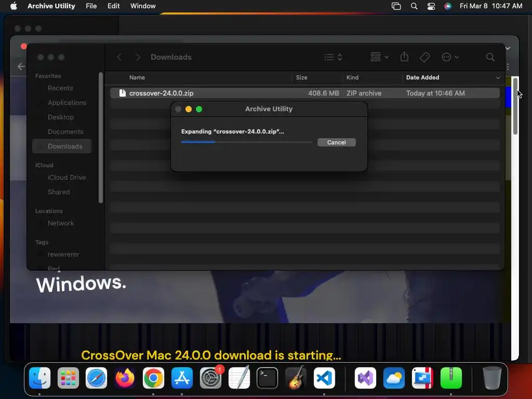Search in Finder Downloads window

pyautogui.click(x=490, y=57)
